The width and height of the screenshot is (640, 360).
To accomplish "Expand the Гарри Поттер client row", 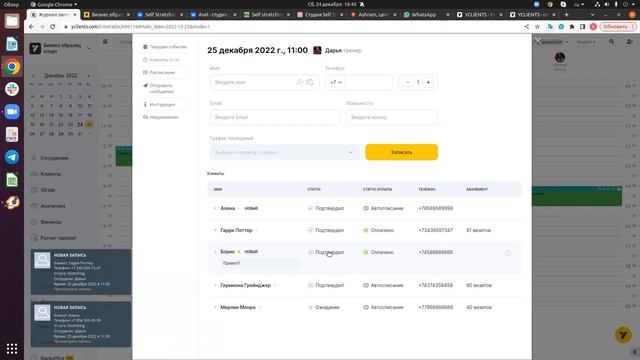I will pos(215,230).
